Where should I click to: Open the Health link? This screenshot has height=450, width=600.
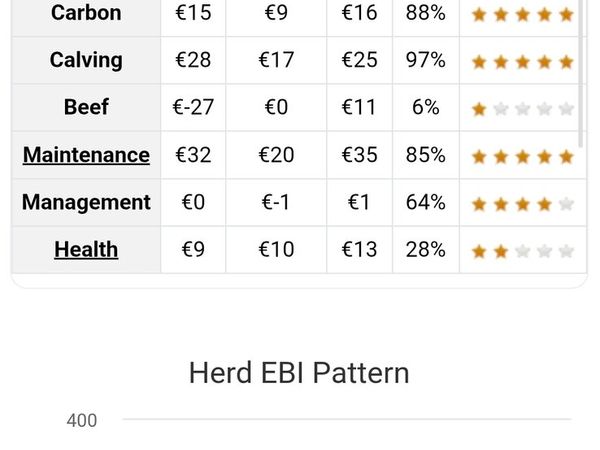click(x=86, y=250)
